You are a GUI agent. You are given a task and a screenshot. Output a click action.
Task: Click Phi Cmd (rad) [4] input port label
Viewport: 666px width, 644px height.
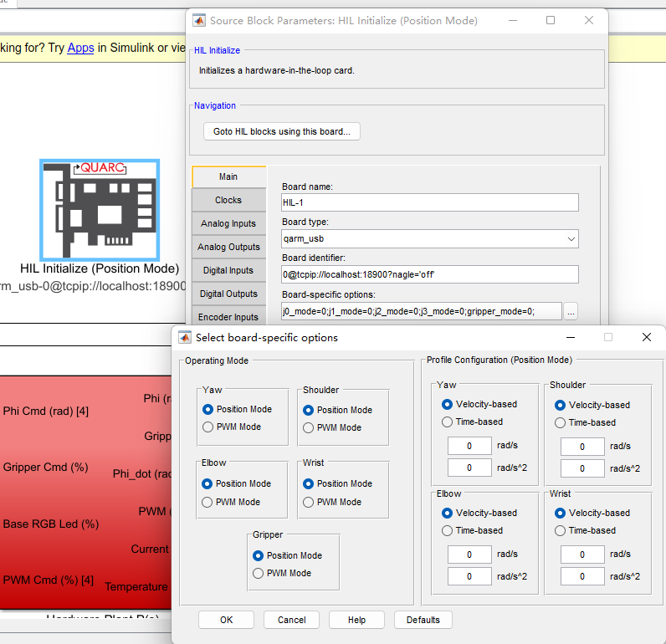point(46,411)
